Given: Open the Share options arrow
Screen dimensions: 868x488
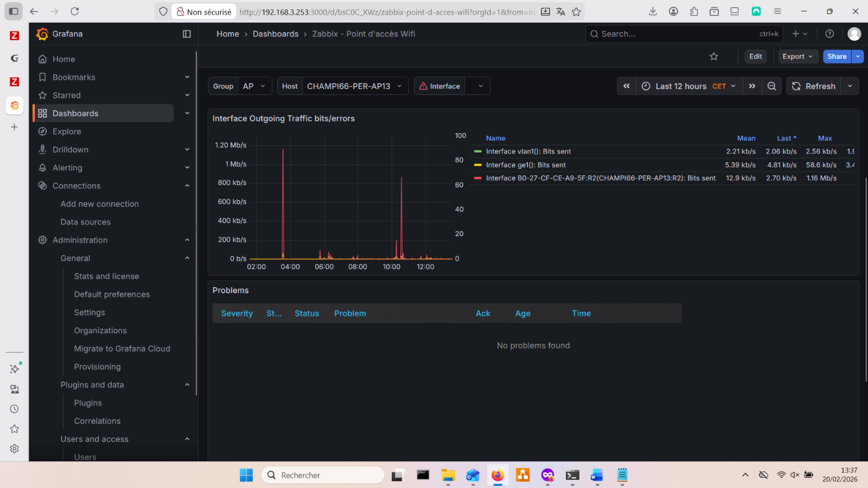Looking at the screenshot, I should 858,56.
